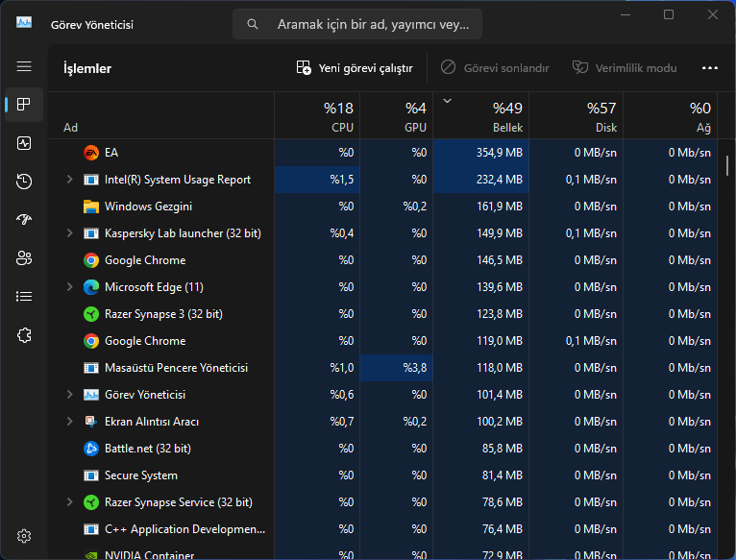Sort by the Bellek column header

[x=481, y=116]
